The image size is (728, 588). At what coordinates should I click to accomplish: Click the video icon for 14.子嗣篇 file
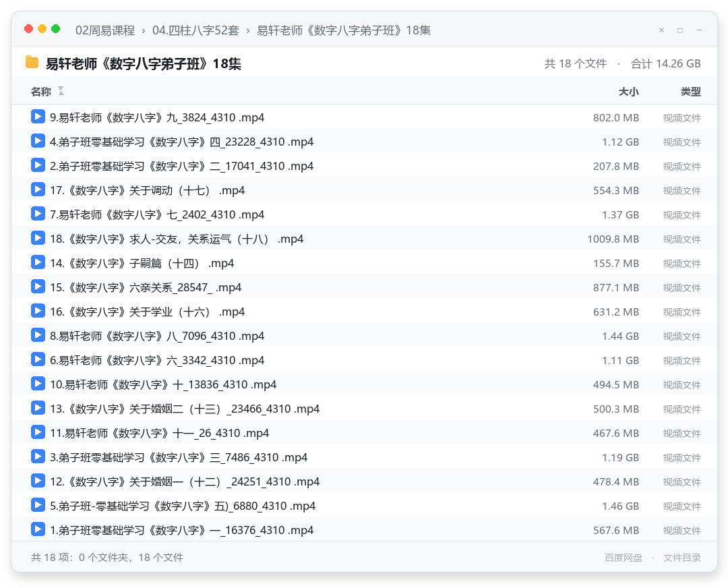38,262
